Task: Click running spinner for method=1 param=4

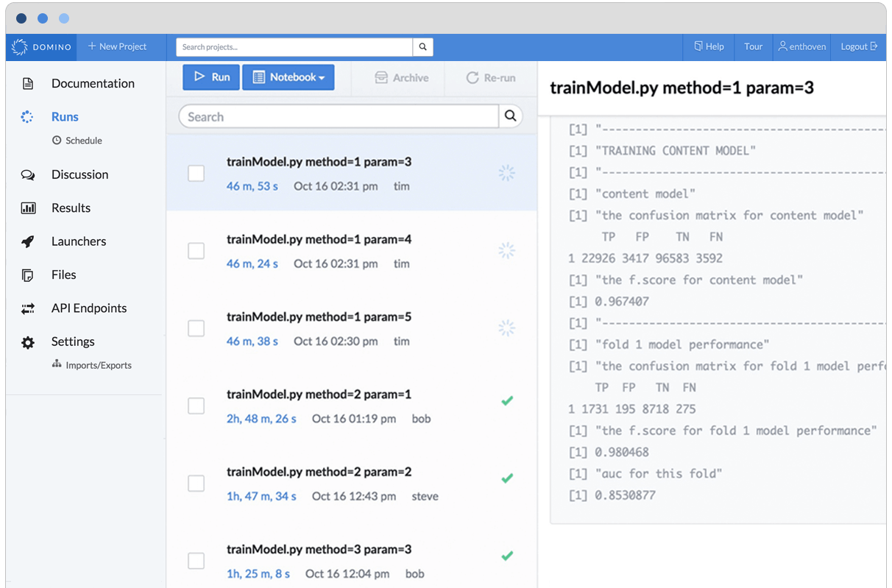Action: click(x=506, y=250)
